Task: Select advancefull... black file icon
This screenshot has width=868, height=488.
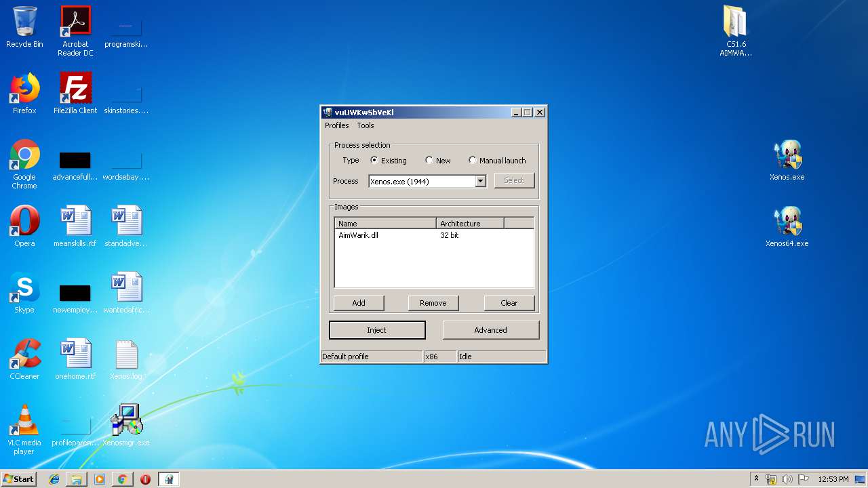Action: point(75,165)
